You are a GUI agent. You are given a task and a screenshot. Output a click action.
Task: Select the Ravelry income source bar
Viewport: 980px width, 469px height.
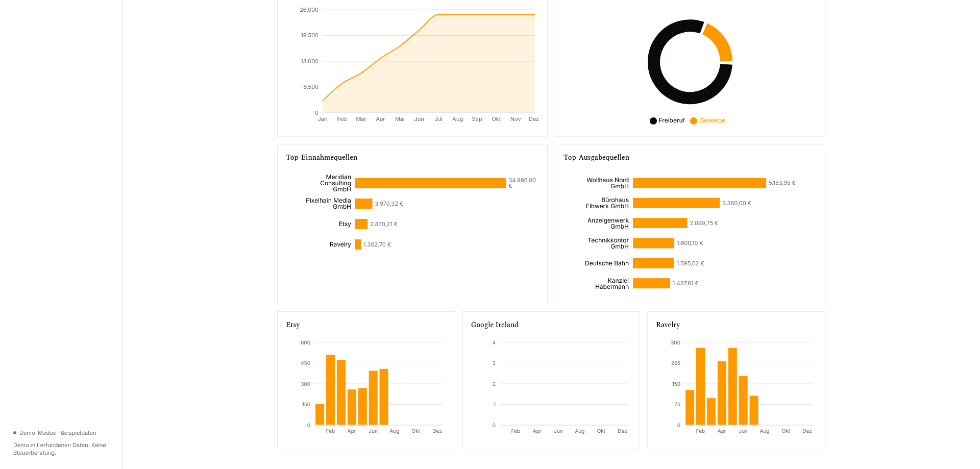click(x=358, y=244)
